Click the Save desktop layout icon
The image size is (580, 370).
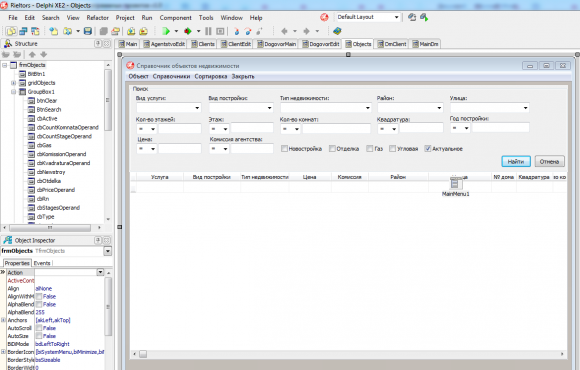pos(412,17)
